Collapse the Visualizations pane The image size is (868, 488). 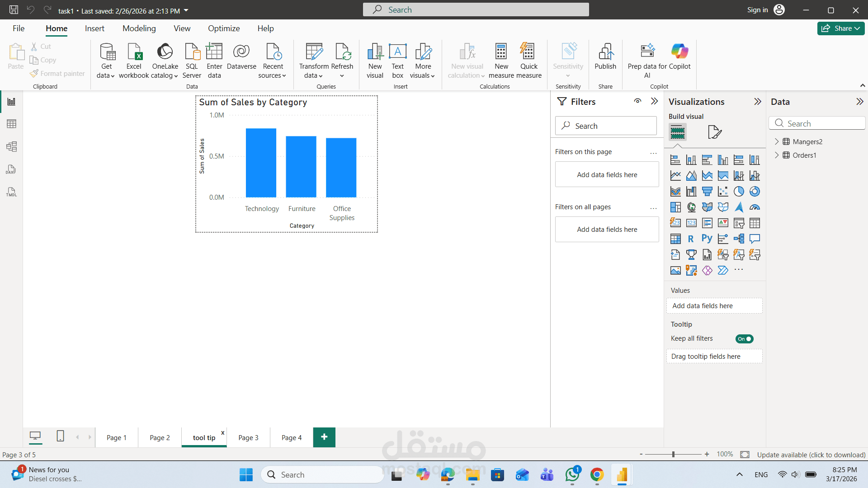[758, 102]
